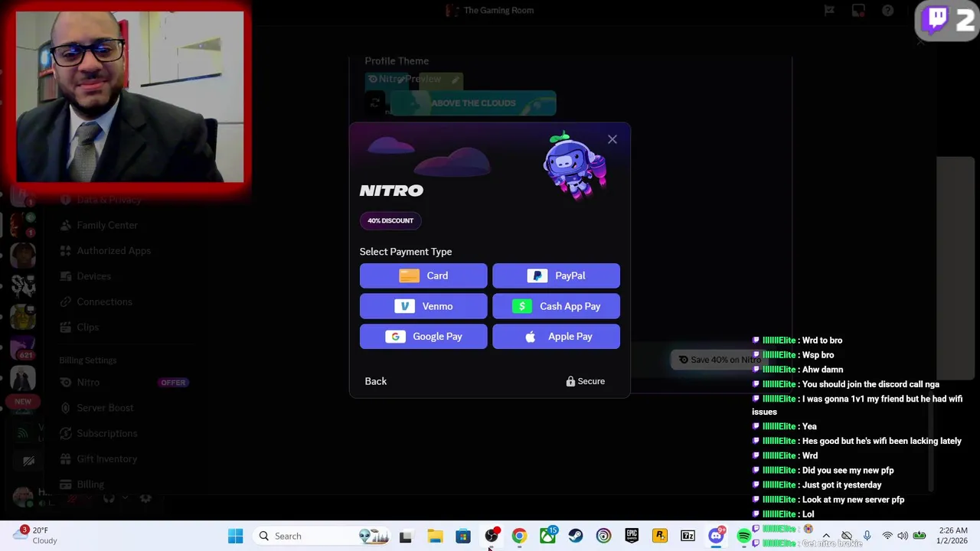980x551 pixels.
Task: Open Google Chrome from taskbar
Action: 519,536
